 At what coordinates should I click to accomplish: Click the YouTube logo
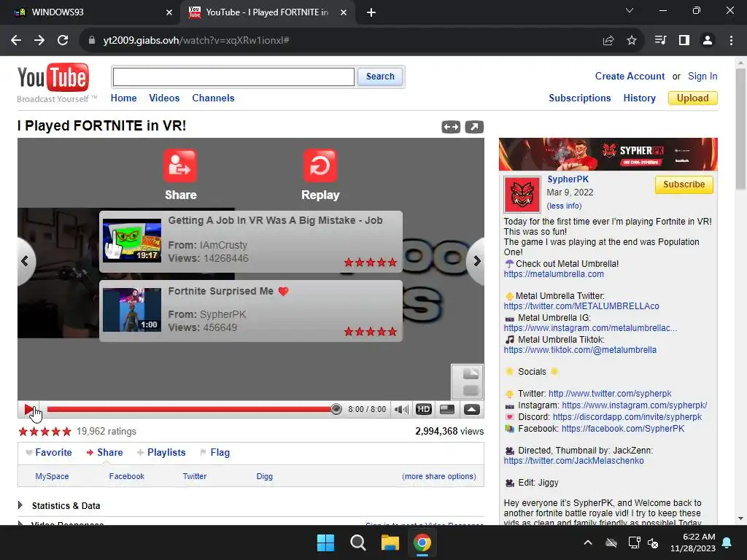[x=53, y=78]
